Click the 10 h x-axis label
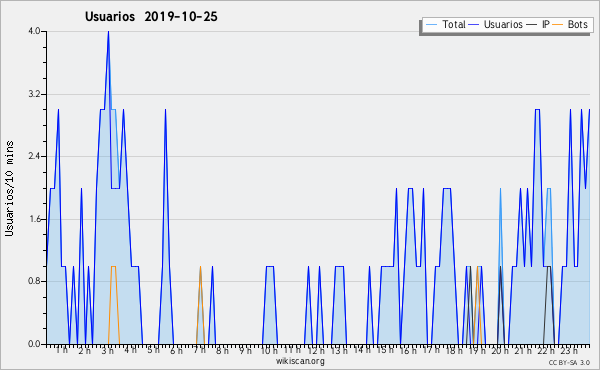600x370 pixels. [269, 350]
